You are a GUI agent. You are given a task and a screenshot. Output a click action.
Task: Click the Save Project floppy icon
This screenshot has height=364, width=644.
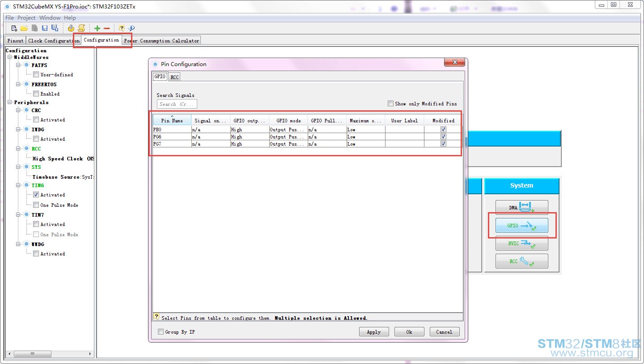point(45,28)
